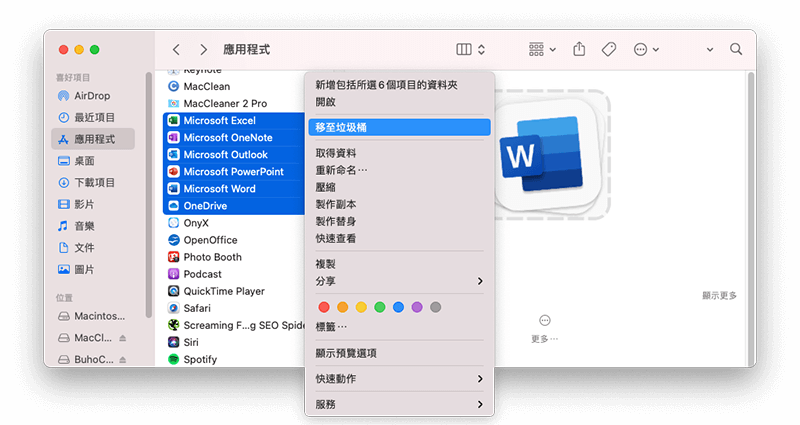Open 文件 in the sidebar
The height and width of the screenshot is (425, 800).
click(x=93, y=247)
